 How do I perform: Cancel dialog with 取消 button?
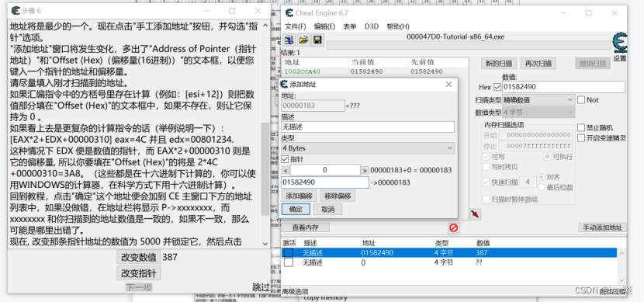tap(327, 209)
